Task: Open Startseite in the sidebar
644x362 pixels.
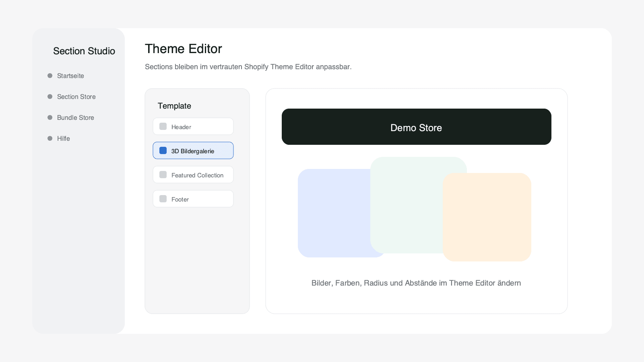Action: coord(70,76)
